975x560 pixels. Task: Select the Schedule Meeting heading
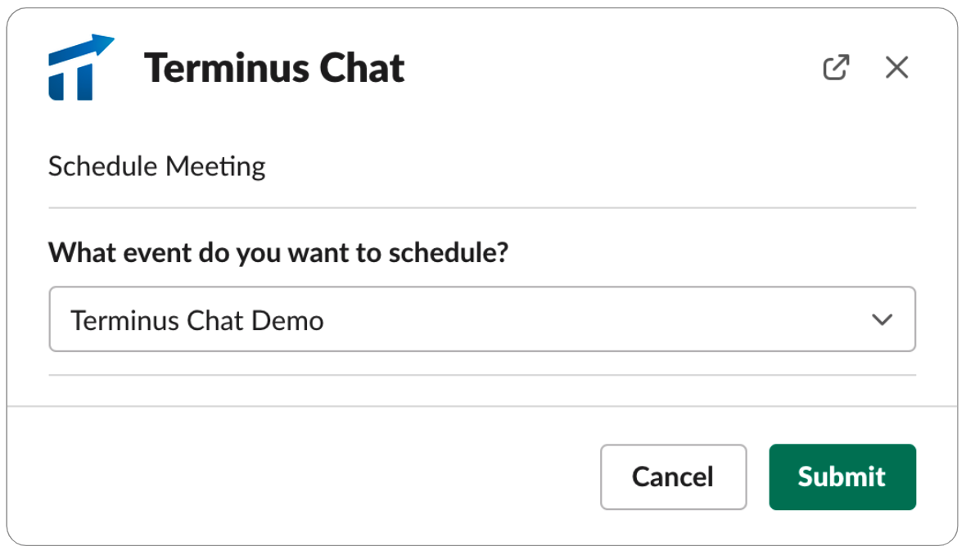[x=156, y=166]
